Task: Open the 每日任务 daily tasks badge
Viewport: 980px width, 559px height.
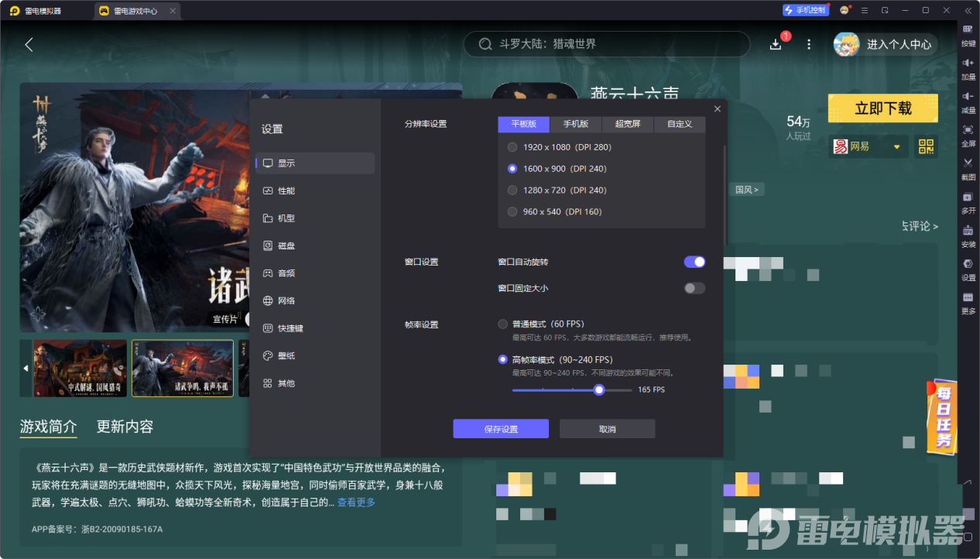Action: (942, 416)
